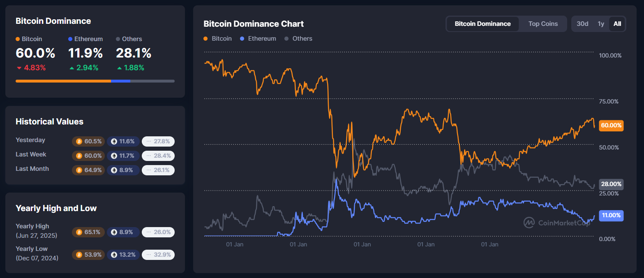The width and height of the screenshot is (644, 278).
Task: Click the Others dot in the left panel legend
Action: tap(118, 39)
